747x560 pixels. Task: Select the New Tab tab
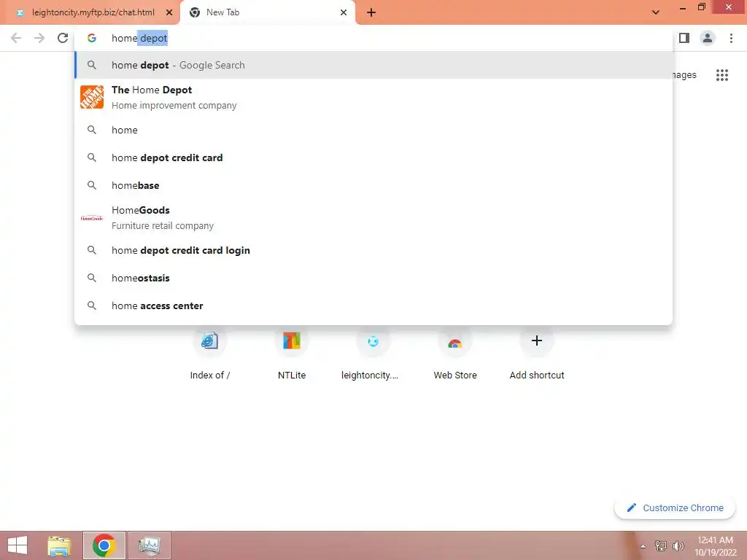click(267, 12)
